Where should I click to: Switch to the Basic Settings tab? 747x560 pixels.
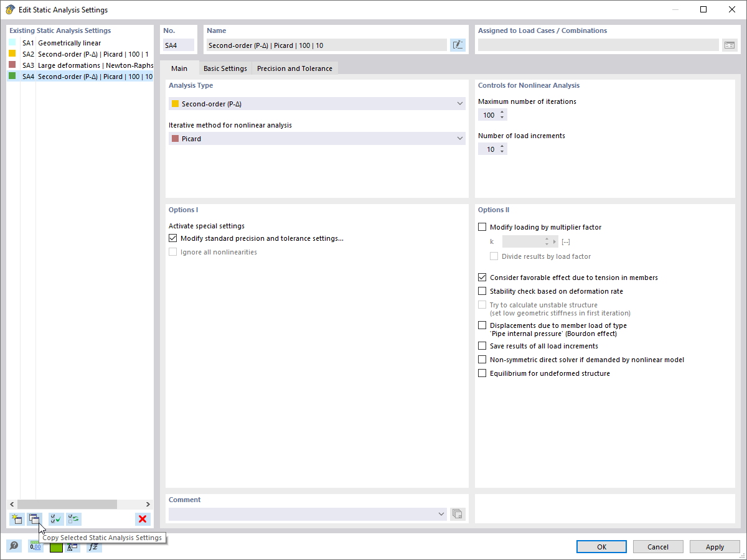click(225, 68)
